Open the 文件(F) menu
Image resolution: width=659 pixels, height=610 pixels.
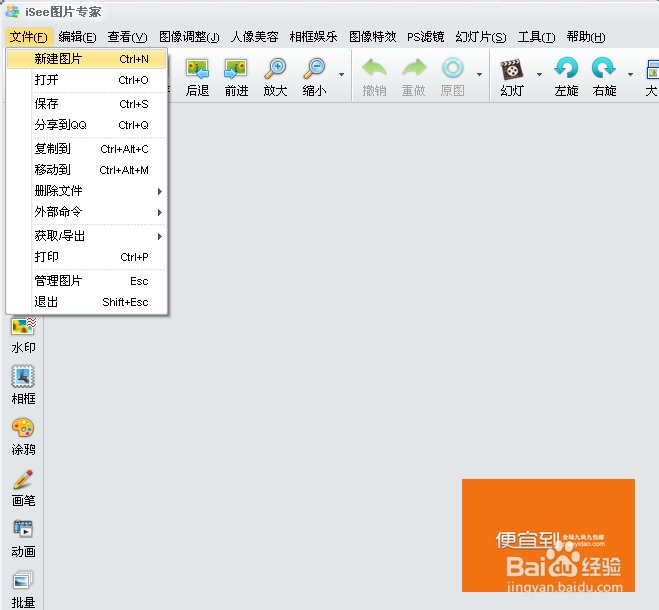[29, 37]
